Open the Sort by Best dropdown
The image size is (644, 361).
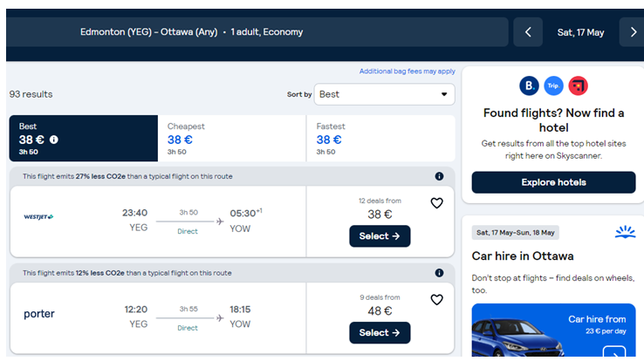(x=385, y=94)
